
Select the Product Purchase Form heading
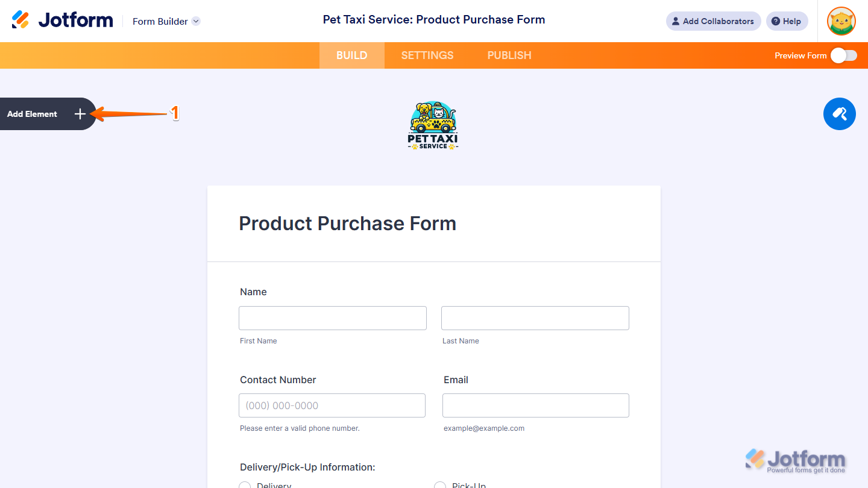(348, 224)
